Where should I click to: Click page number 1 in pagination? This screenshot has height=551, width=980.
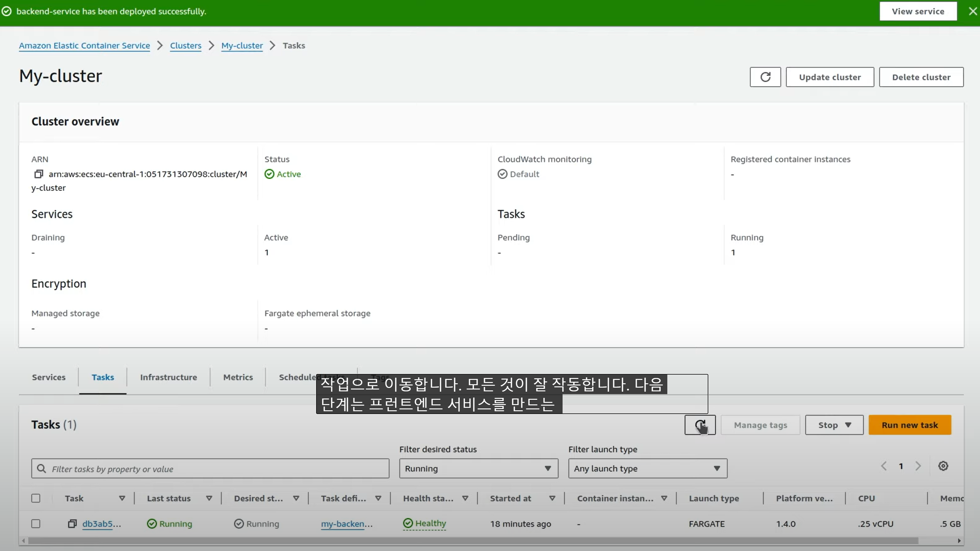coord(901,466)
